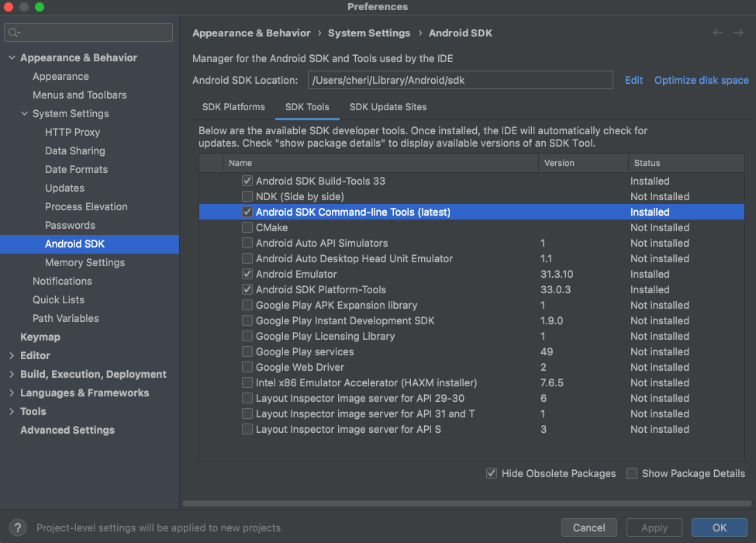Select Data Sharing in sidebar
Screen dimensions: 756x543
pos(74,151)
